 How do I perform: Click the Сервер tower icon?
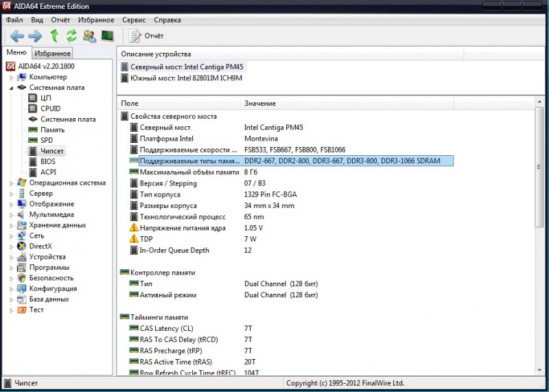(22, 194)
